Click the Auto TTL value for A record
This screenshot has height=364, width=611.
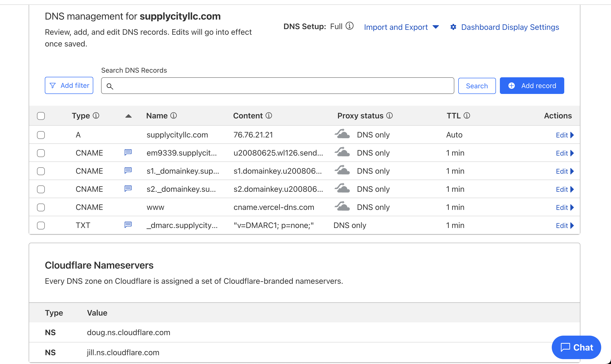point(454,135)
